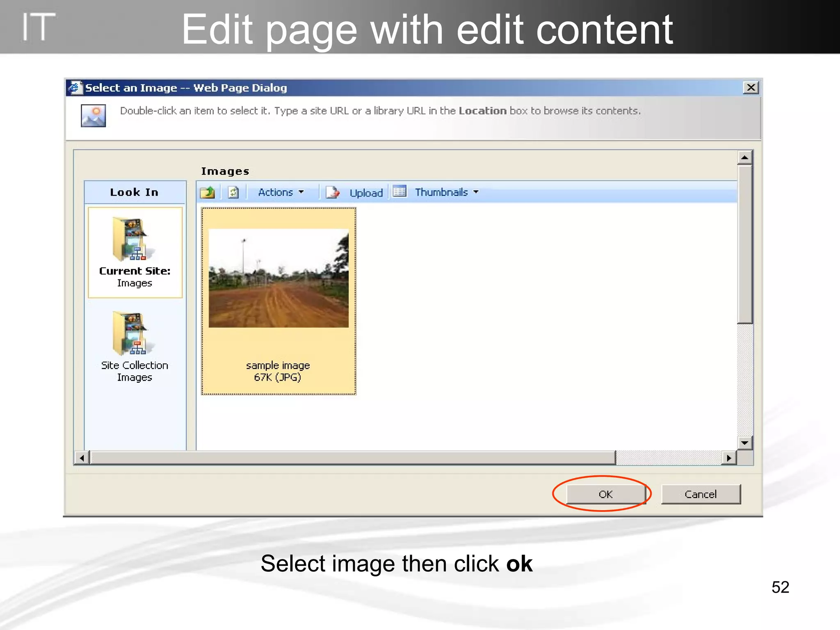This screenshot has height=630, width=840.
Task: Click the vertical scrollbar down arrow
Action: coord(744,443)
